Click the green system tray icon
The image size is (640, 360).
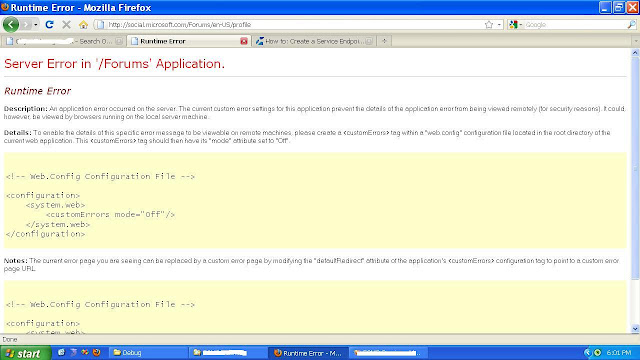click(598, 353)
